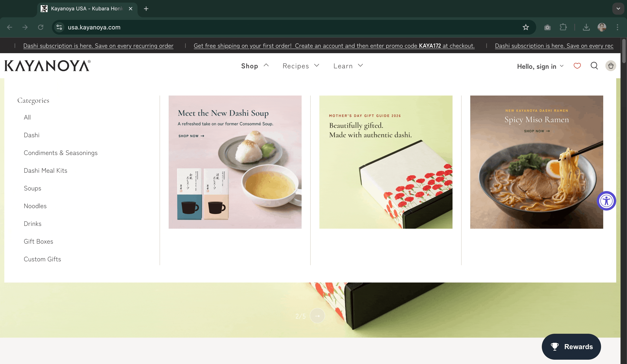627x364 pixels.
Task: Open a new browser tab
Action: (146, 9)
